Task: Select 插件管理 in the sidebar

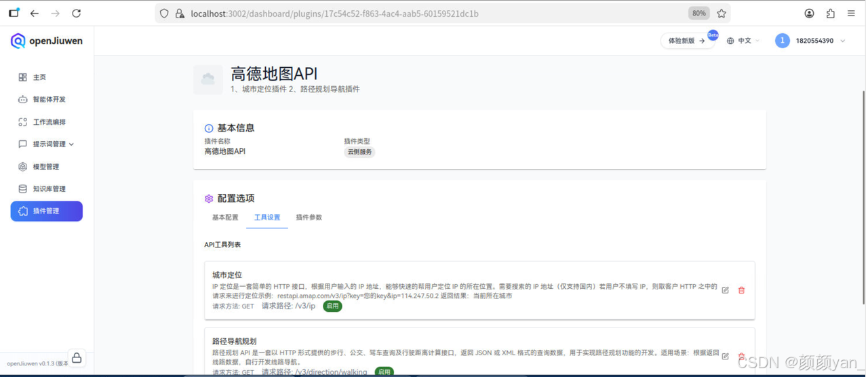Action: click(x=46, y=212)
